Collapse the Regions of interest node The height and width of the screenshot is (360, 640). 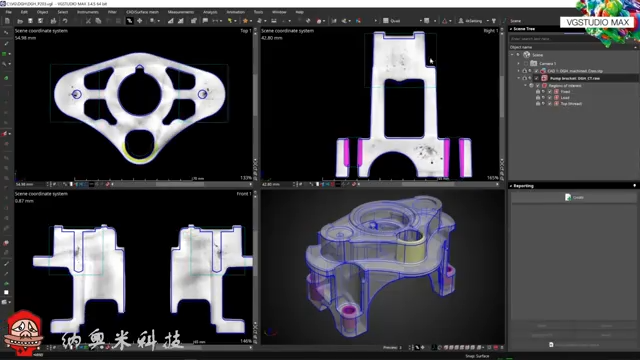(x=525, y=86)
